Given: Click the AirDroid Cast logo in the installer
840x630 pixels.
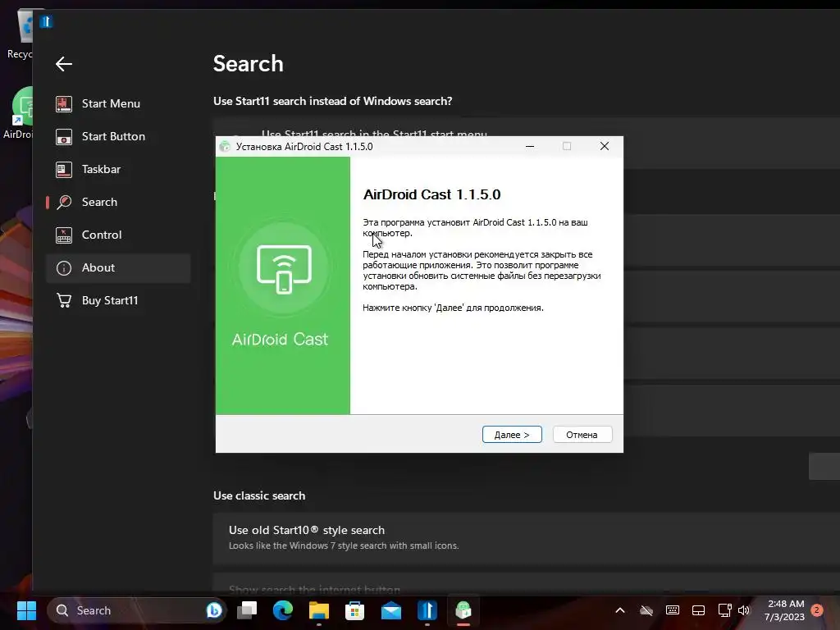Looking at the screenshot, I should [283, 269].
